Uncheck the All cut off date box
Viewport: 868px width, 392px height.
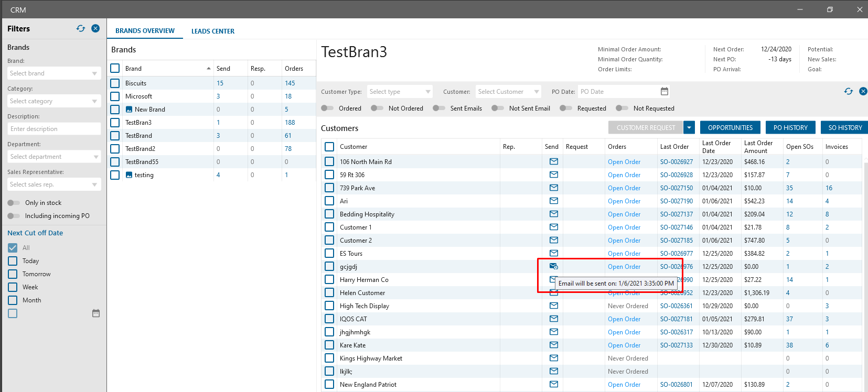pos(13,248)
